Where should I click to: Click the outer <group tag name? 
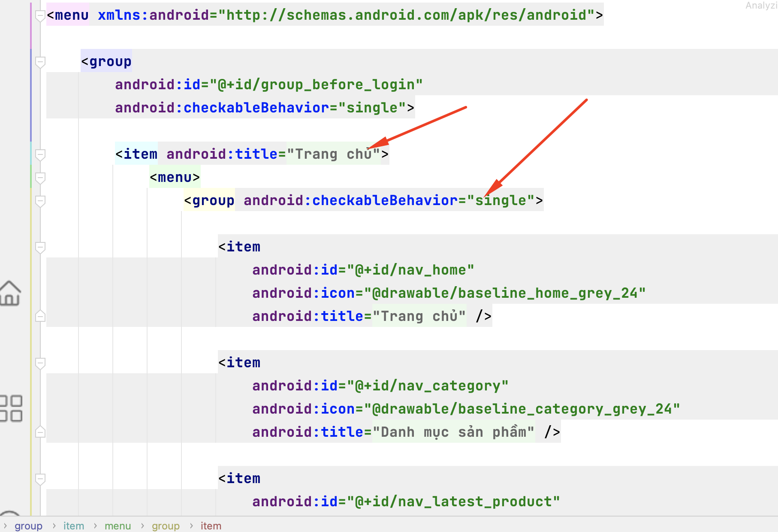tap(106, 61)
